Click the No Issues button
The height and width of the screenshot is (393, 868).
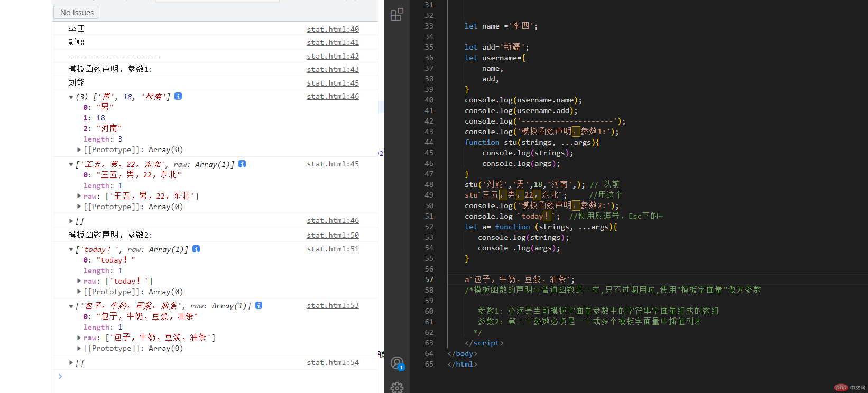pyautogui.click(x=77, y=12)
